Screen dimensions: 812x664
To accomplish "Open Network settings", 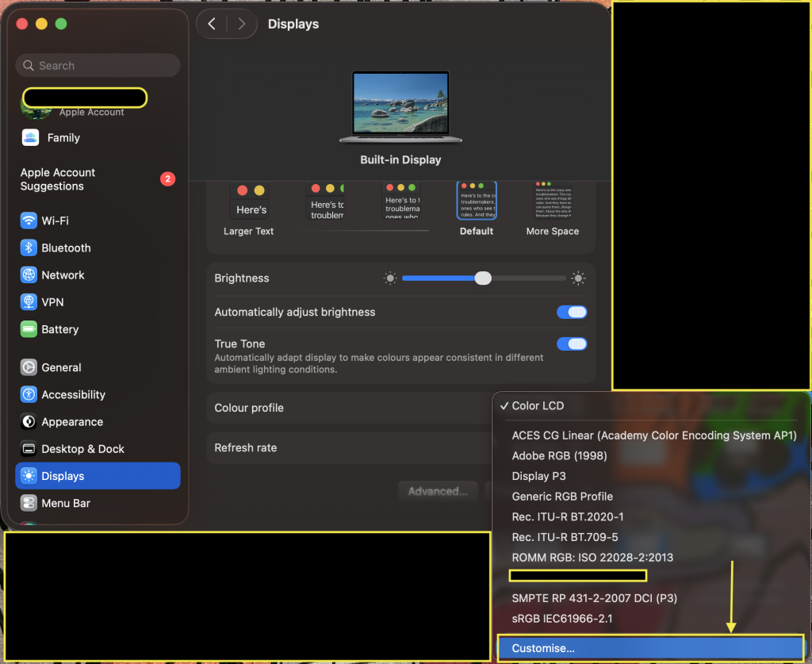I will pyautogui.click(x=62, y=274).
